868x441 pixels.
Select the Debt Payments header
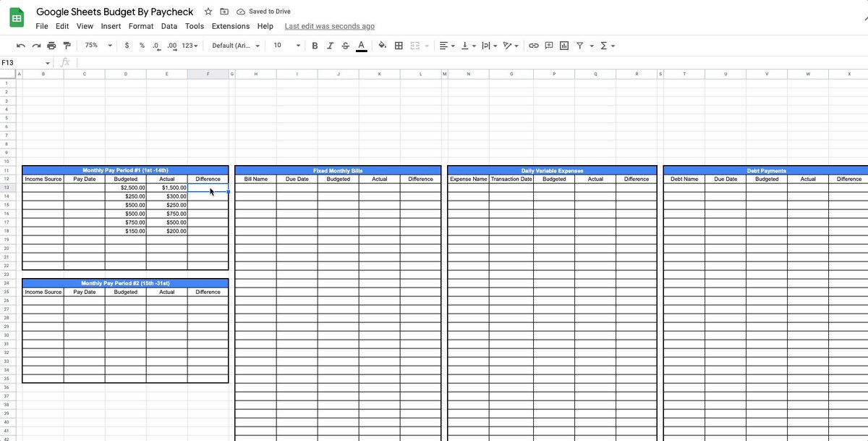[x=766, y=170]
